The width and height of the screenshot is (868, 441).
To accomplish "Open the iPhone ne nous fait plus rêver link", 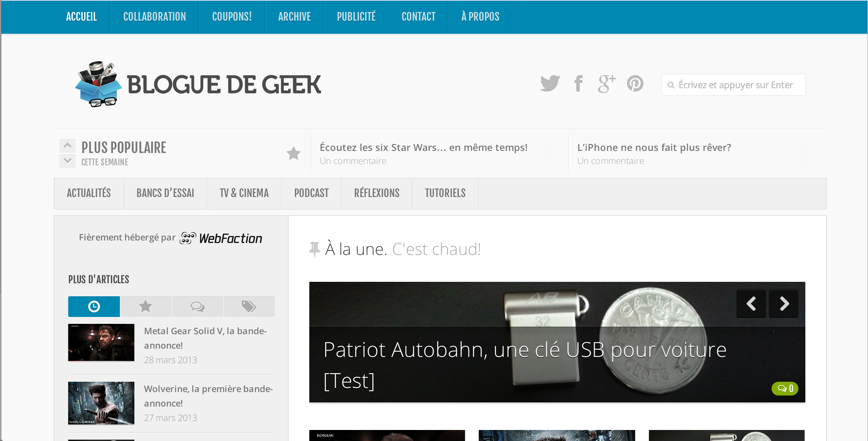I will [654, 147].
